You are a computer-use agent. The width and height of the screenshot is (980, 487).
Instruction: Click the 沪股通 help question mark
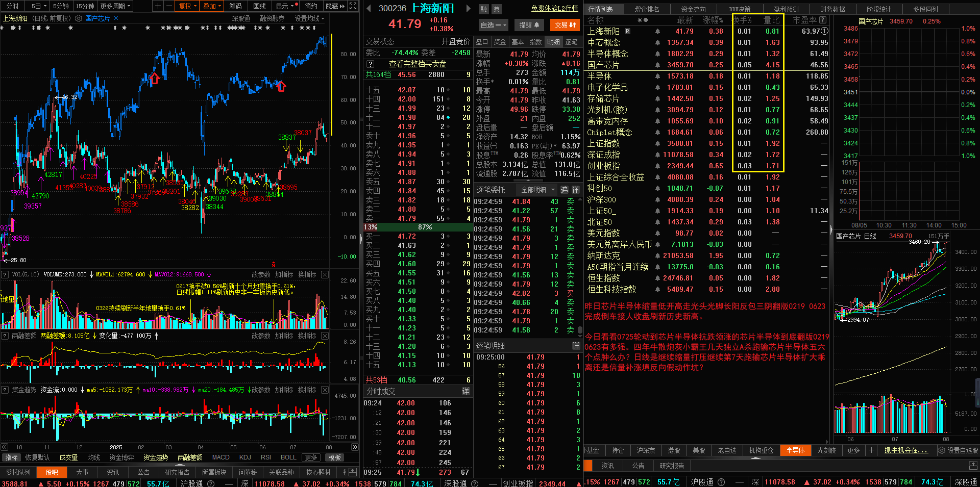721,482
